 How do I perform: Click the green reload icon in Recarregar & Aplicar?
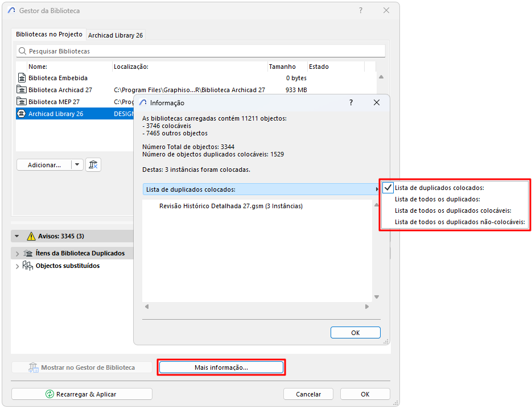coord(50,394)
